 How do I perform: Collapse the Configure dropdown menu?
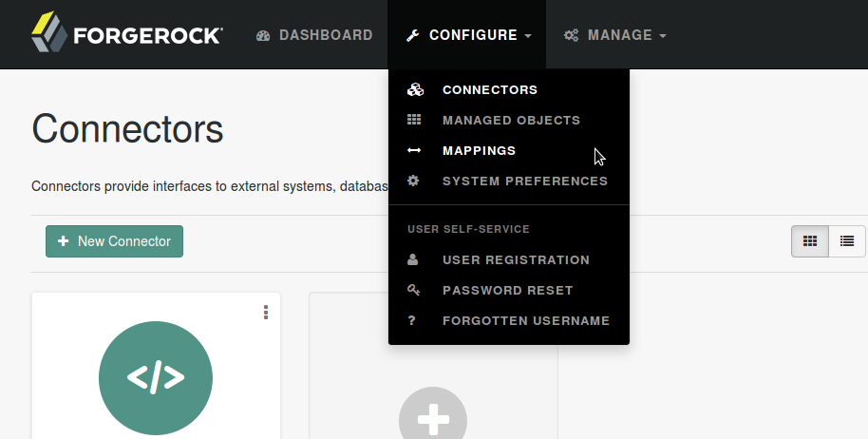[x=467, y=35]
